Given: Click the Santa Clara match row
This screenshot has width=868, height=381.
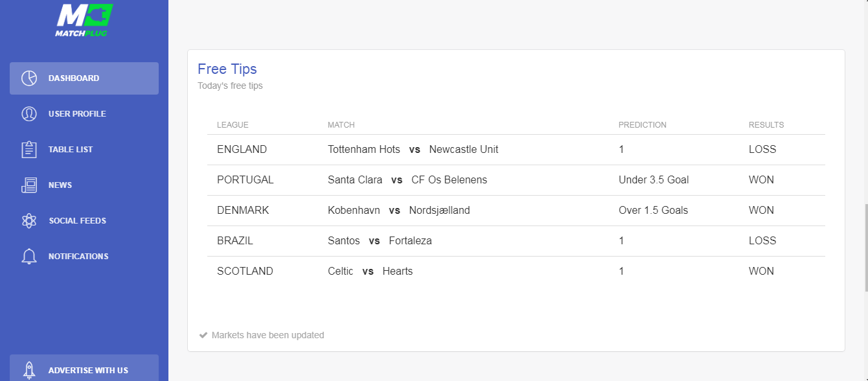Looking at the screenshot, I should point(407,180).
